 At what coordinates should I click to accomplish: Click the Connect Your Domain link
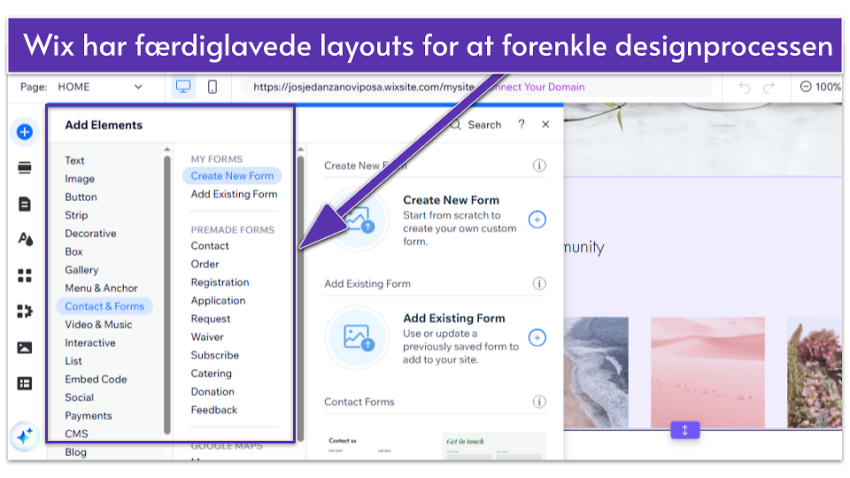pos(530,87)
